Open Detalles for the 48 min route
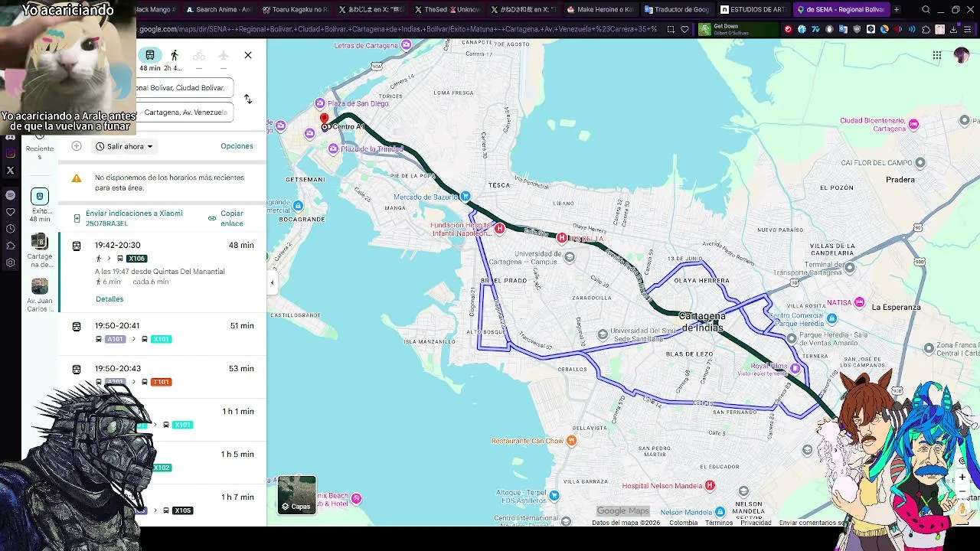 point(109,299)
